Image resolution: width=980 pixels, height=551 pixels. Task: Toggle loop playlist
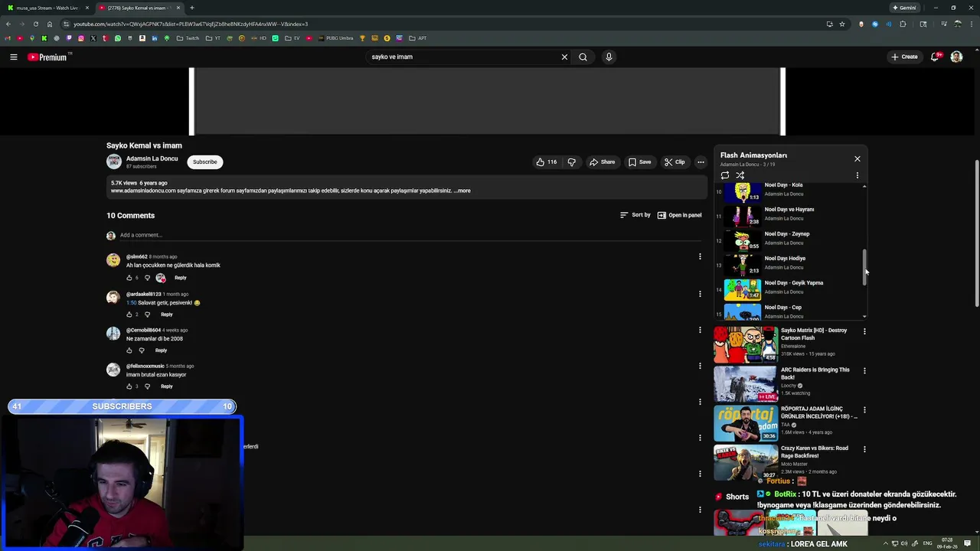pyautogui.click(x=725, y=175)
